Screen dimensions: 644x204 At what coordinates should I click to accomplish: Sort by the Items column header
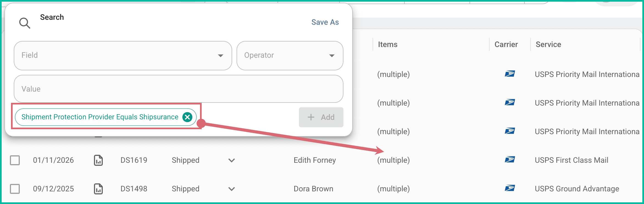[x=387, y=44]
